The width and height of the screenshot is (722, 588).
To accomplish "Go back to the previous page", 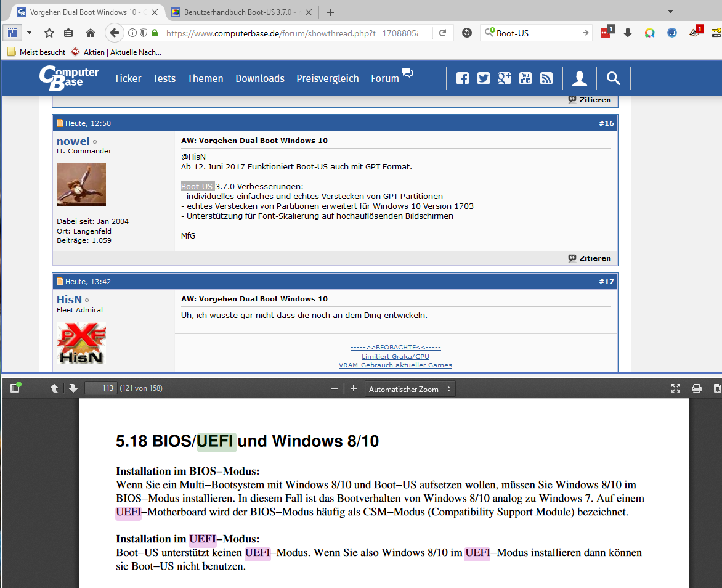I will (x=114, y=33).
